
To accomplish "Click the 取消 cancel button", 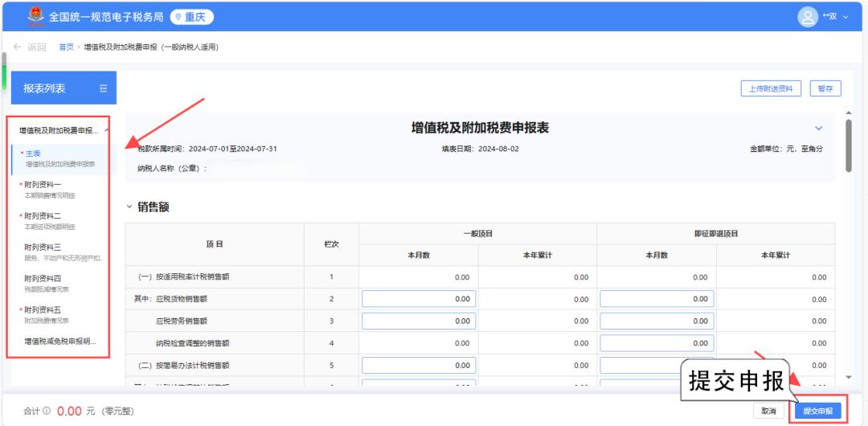I will [769, 411].
